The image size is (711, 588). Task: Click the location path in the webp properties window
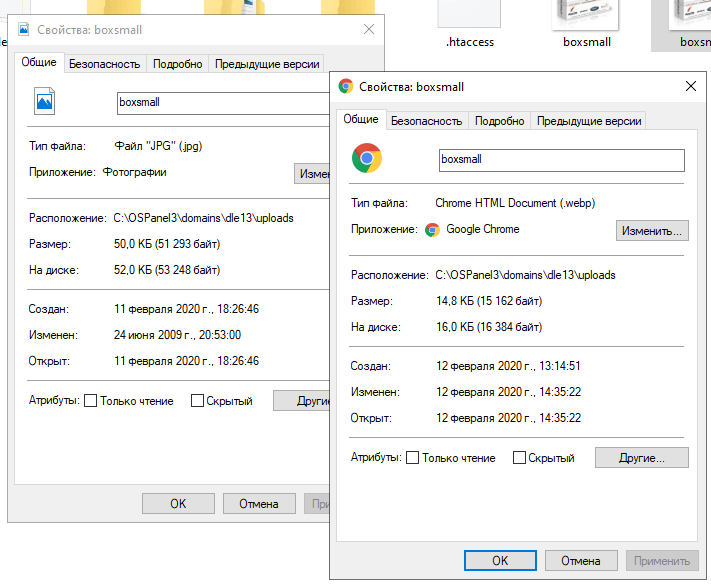pyautogui.click(x=525, y=275)
